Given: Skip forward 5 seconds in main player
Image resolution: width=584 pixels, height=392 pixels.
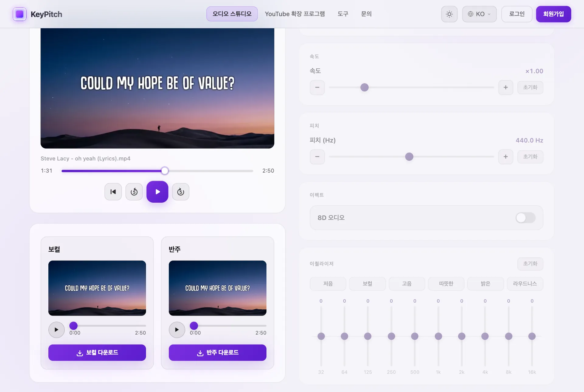Looking at the screenshot, I should coord(181,192).
